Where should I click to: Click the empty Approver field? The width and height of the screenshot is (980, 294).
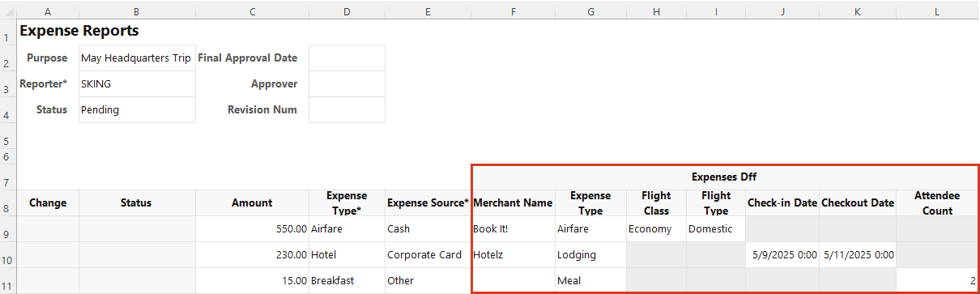[x=347, y=84]
